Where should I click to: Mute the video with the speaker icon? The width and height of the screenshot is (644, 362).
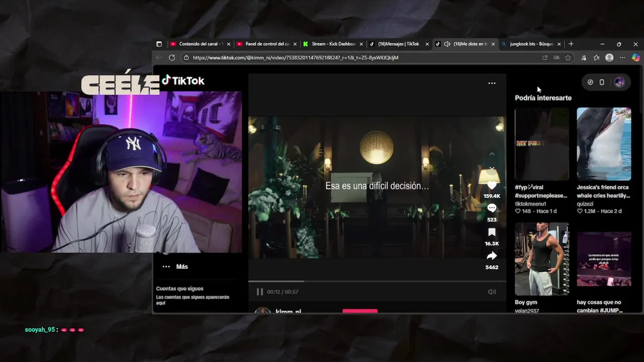click(x=492, y=292)
